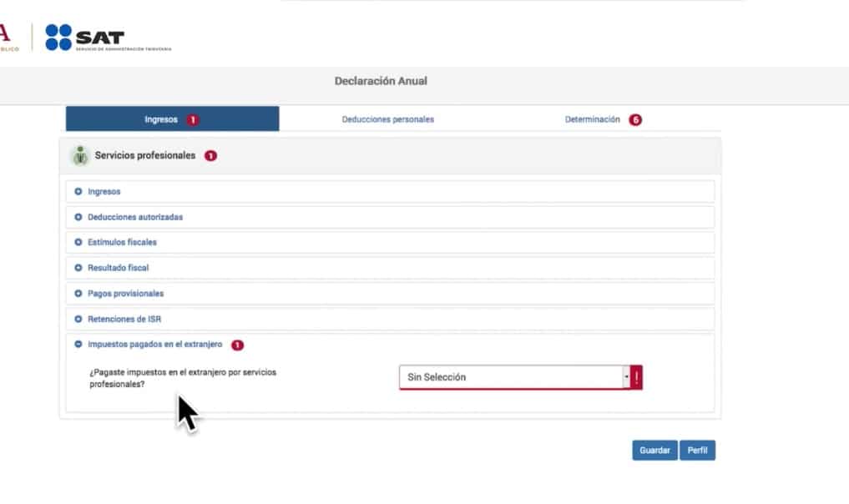Click the Servicios profesionales person icon
Viewport: 849px width, 504px height.
click(80, 156)
